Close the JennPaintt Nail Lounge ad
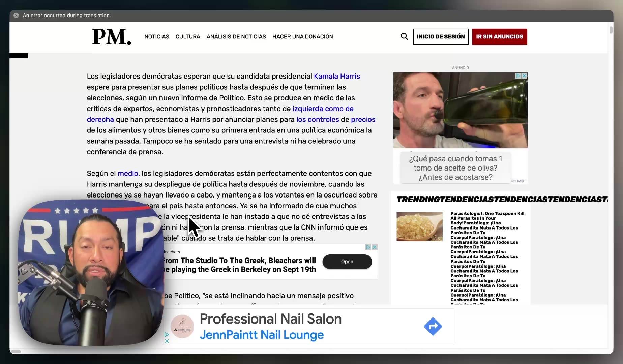The image size is (623, 364). point(167,341)
